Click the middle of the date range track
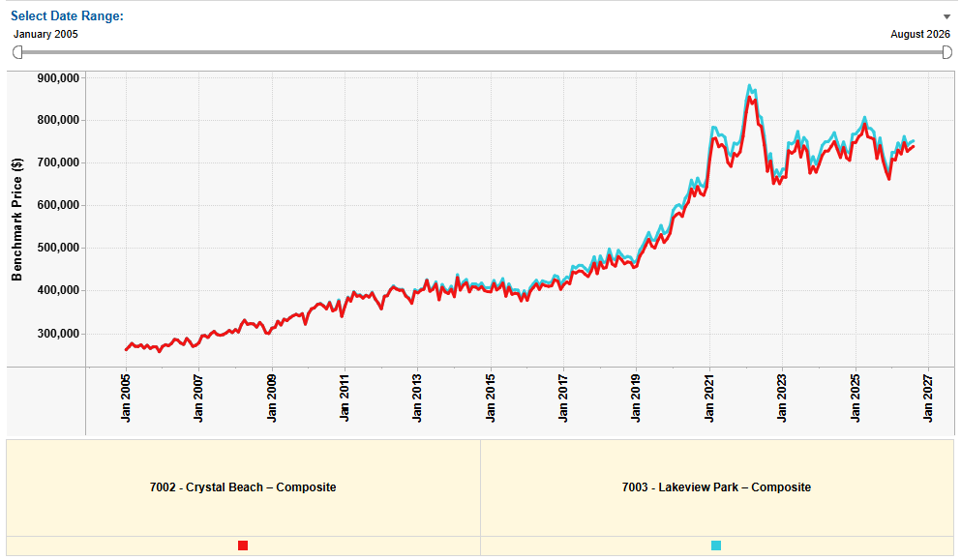This screenshot has height=560, width=961. 482,52
